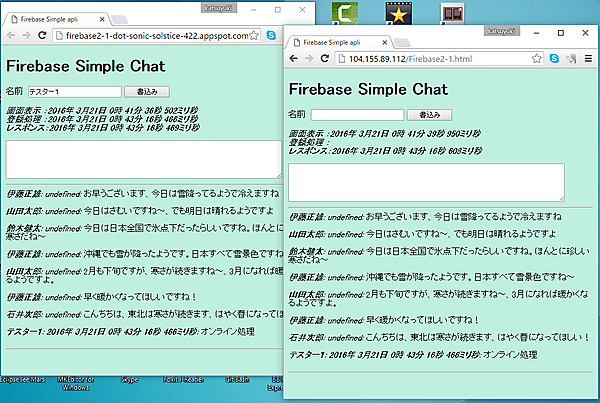Open MKEditor for Windows desktop shortcut
Image resolution: width=600 pixels, height=403 pixels.
click(x=76, y=383)
